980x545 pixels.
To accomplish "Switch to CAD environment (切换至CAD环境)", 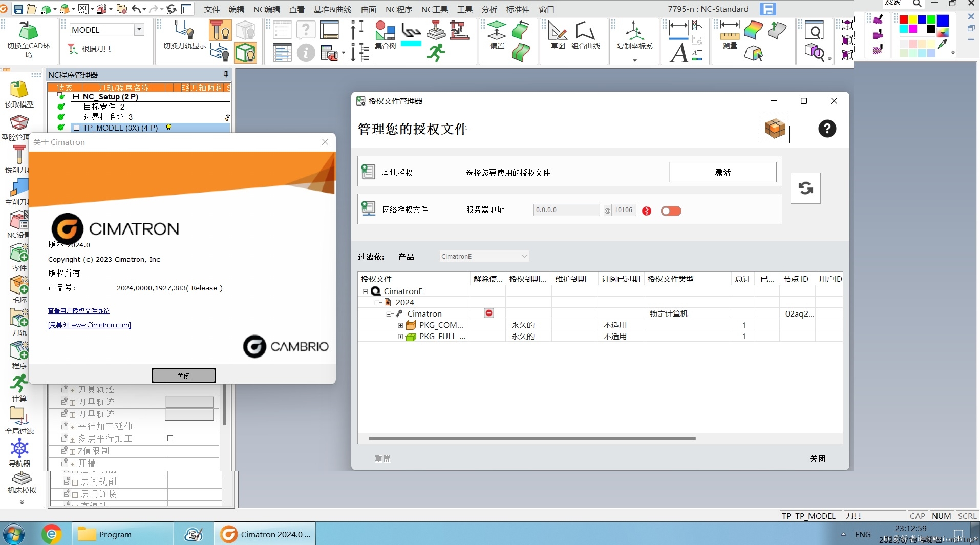I will point(29,40).
